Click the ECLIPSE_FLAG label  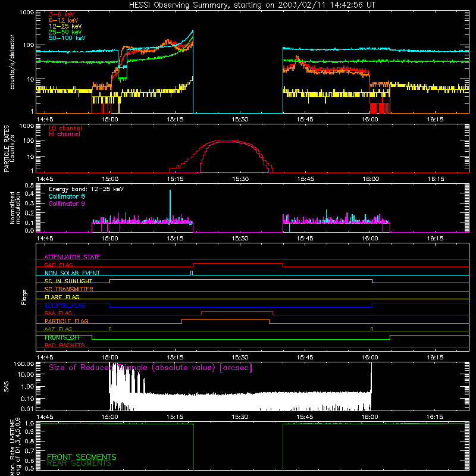[65, 305]
